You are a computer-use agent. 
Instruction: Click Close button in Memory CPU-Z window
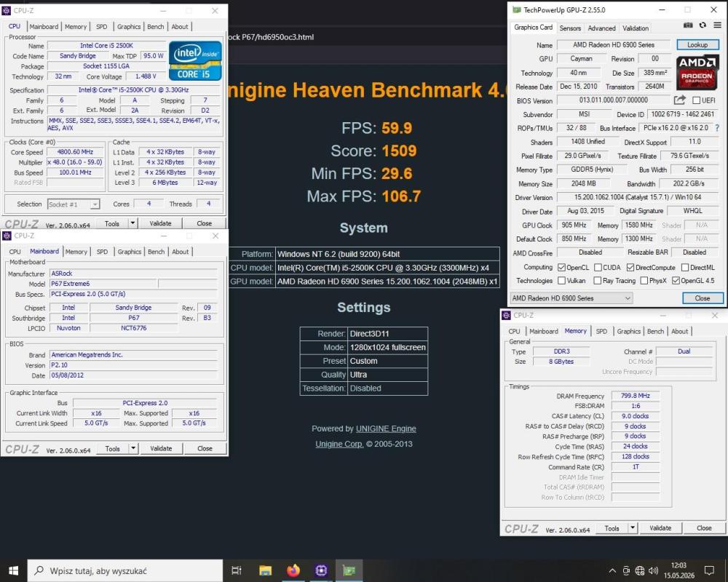704,527
